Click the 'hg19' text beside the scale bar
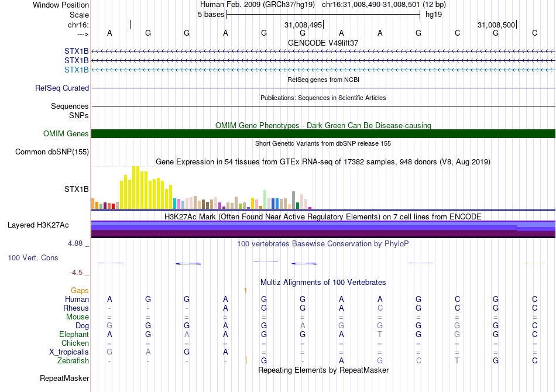Viewport: 556px width, 392px height. point(434,15)
